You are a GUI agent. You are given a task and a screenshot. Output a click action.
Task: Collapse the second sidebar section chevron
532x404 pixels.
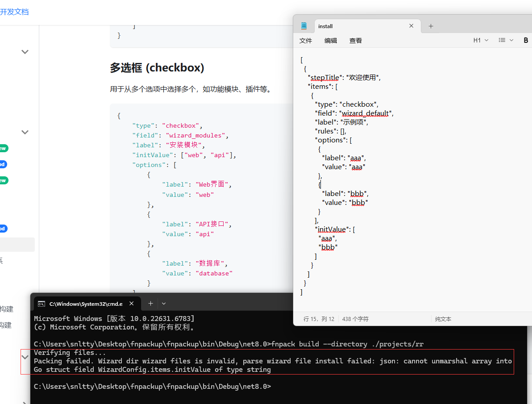(x=25, y=132)
